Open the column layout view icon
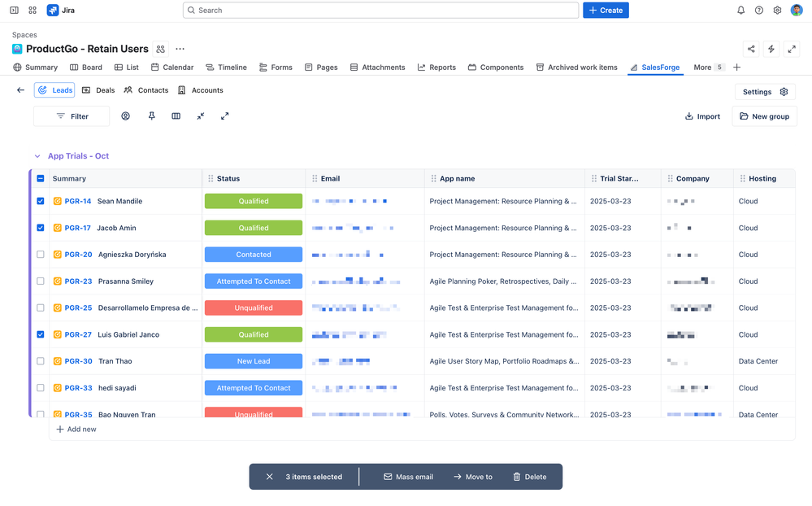Image resolution: width=812 pixels, height=506 pixels. [x=176, y=116]
